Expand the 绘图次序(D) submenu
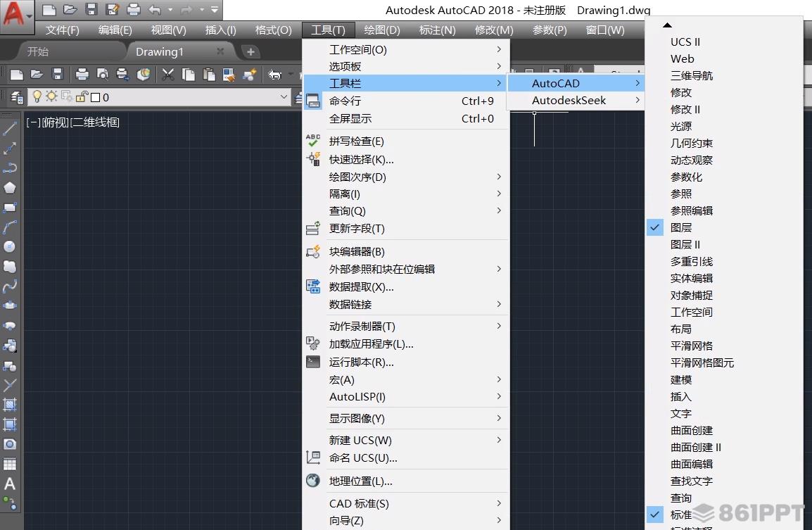The height and width of the screenshot is (530, 812). coord(406,177)
